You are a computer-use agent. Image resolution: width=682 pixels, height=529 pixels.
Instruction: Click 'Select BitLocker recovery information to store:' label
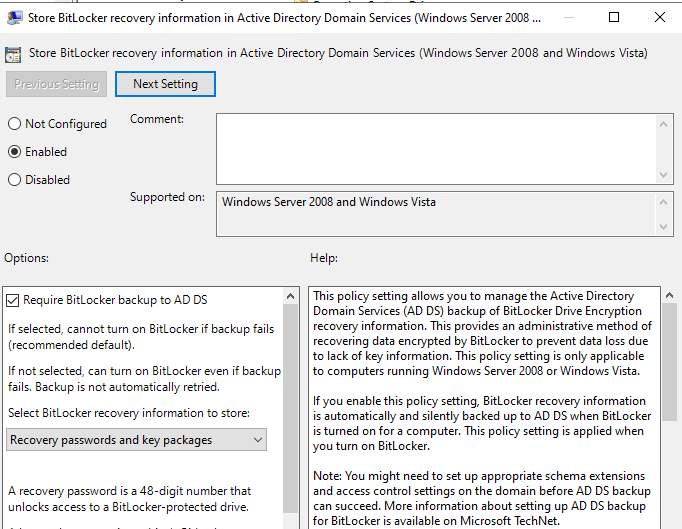pos(129,413)
